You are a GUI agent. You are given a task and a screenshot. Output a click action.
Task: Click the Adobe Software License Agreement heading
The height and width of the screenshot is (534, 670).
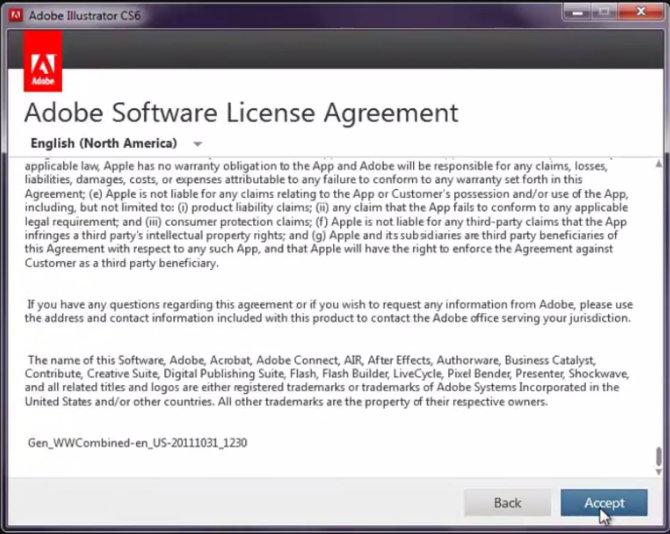(x=241, y=113)
